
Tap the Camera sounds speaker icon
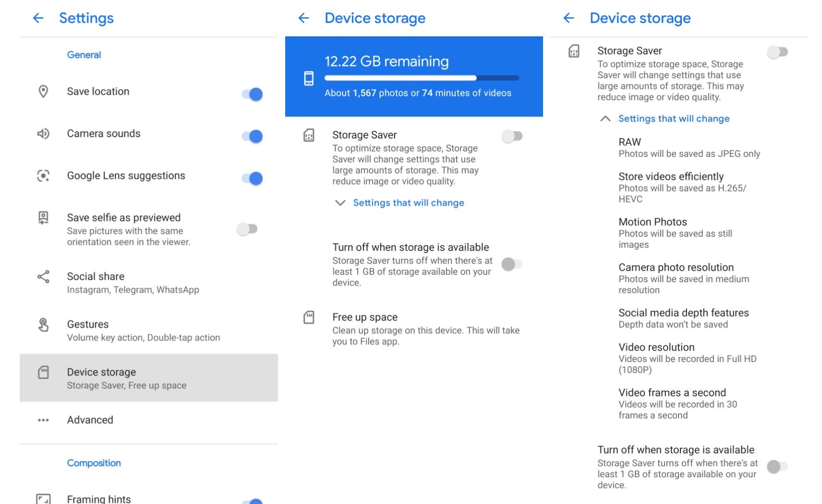click(43, 133)
